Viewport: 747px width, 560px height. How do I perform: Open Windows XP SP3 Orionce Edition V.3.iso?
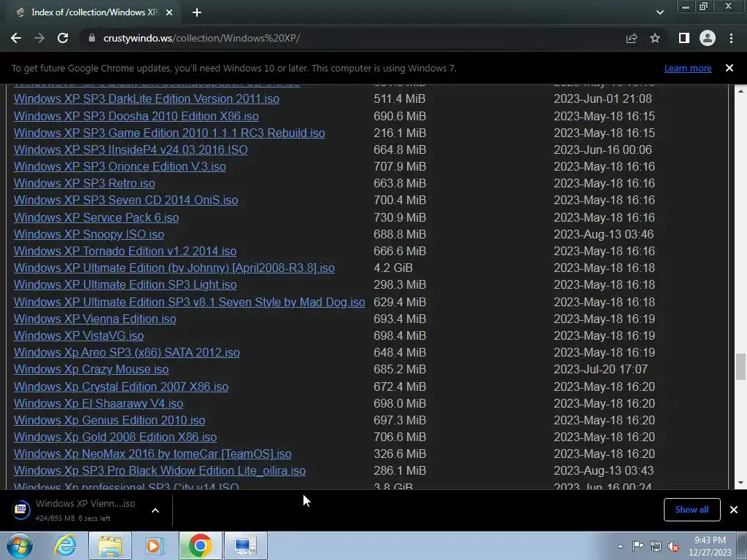(120, 166)
